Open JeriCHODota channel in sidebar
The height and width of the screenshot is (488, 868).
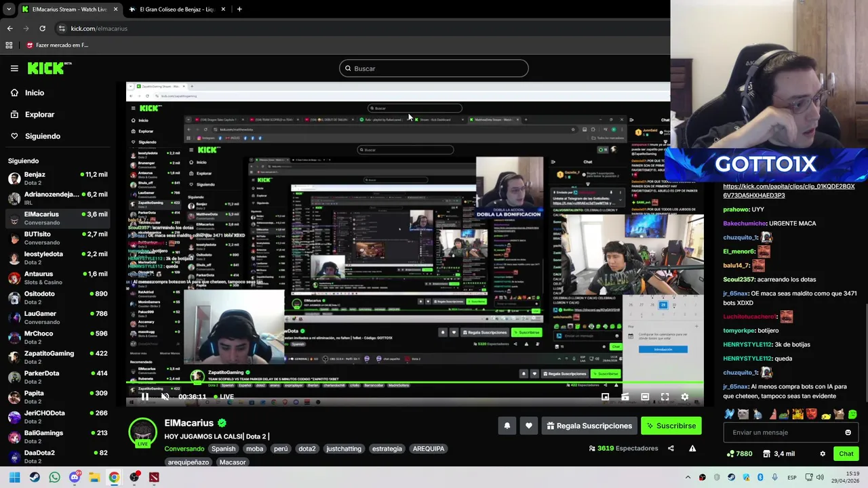pyautogui.click(x=58, y=417)
